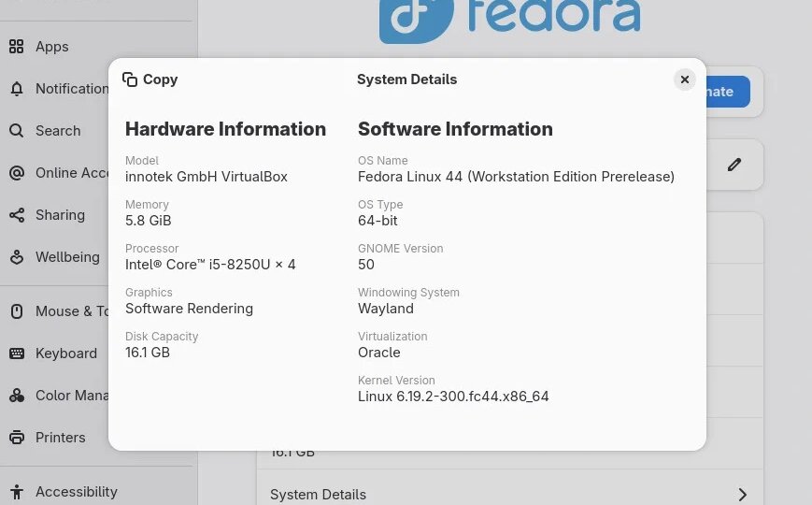Click the Printers icon in sidebar
Image resolution: width=812 pixels, height=505 pixels.
(17, 438)
